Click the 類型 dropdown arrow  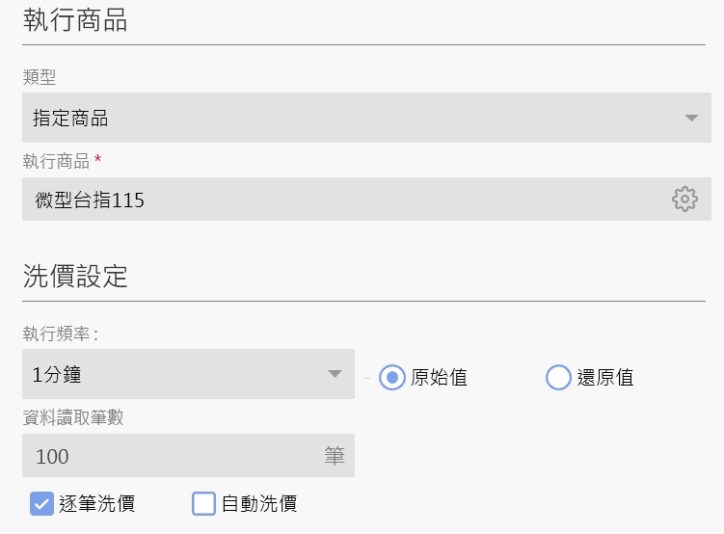(x=691, y=118)
